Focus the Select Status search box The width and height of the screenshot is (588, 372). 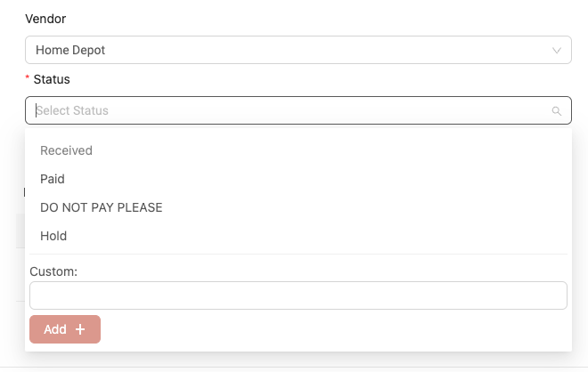point(298,110)
